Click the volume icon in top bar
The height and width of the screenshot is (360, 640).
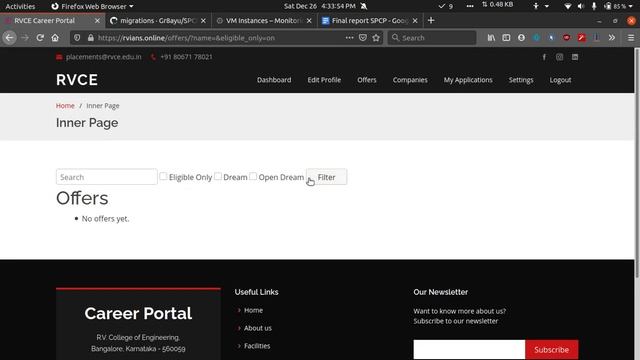(x=581, y=6)
